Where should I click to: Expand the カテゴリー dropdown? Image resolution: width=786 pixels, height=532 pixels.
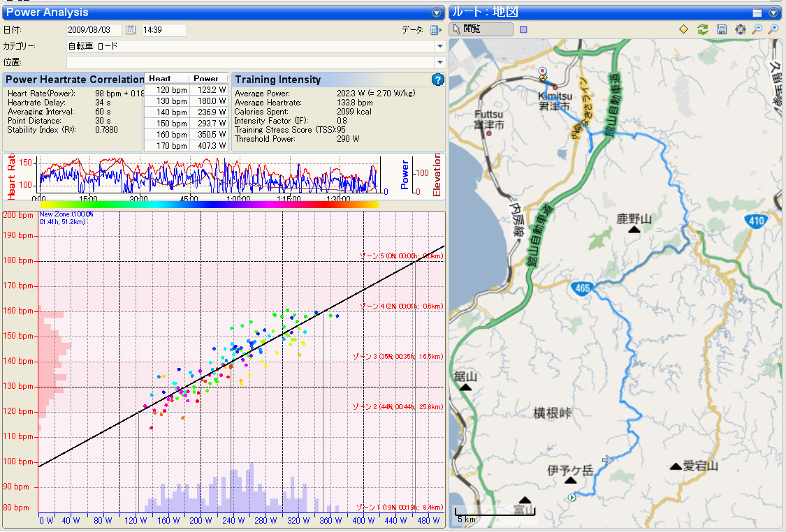pos(439,46)
